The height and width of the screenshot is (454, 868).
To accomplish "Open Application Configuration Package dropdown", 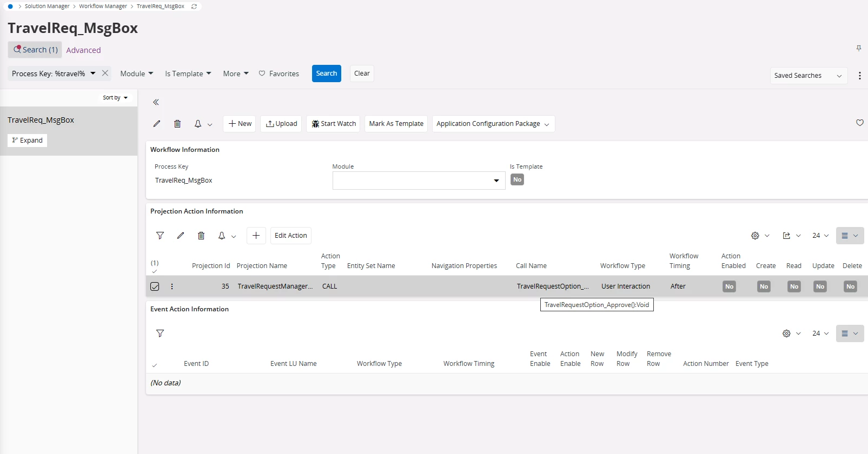I will point(493,124).
